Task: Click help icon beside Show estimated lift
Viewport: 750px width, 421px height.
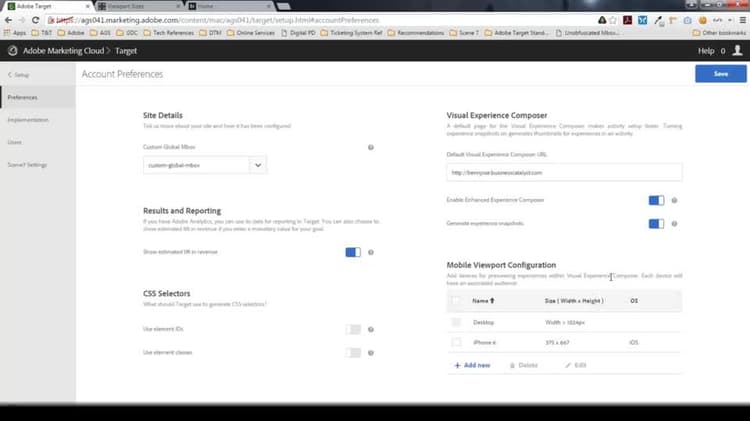Action: [x=371, y=252]
